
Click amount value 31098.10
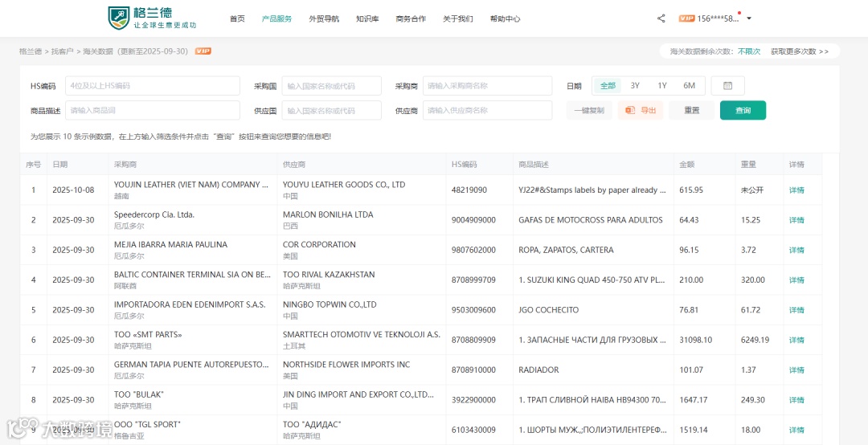coord(696,340)
